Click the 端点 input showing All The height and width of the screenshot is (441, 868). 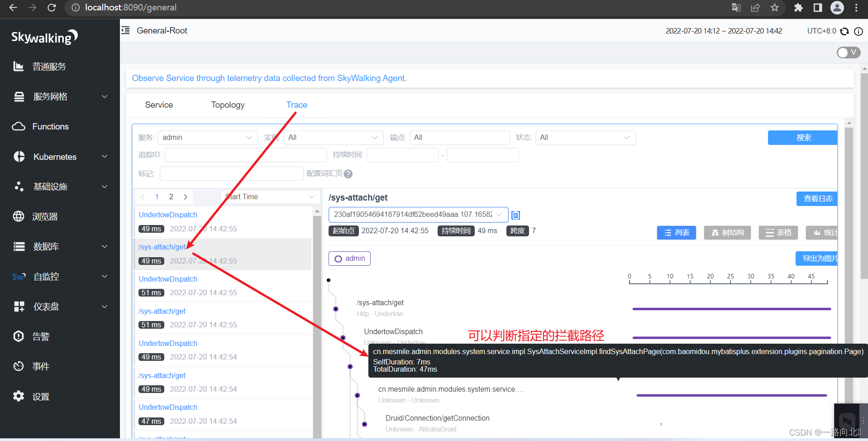(x=459, y=138)
